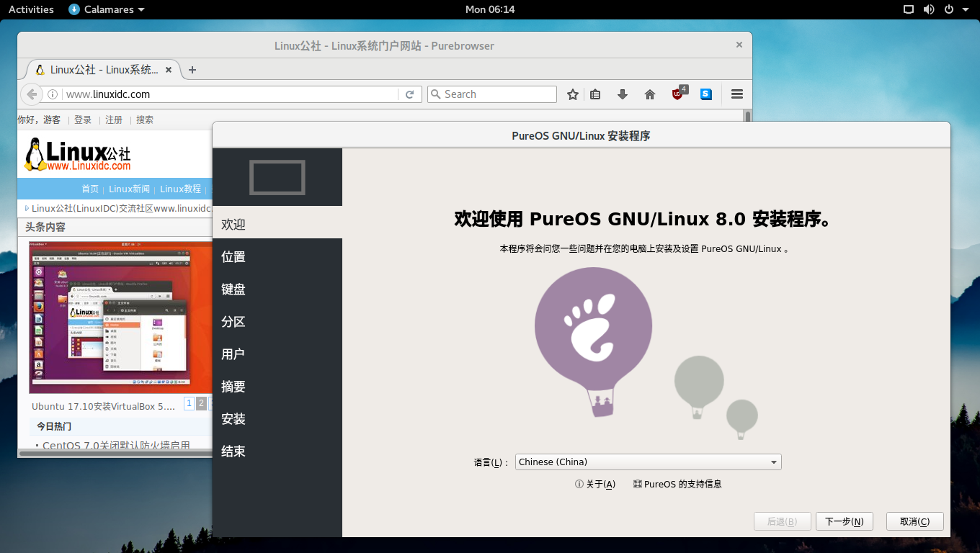
Task: Open PureOS 的支持信息 support info
Action: [677, 484]
